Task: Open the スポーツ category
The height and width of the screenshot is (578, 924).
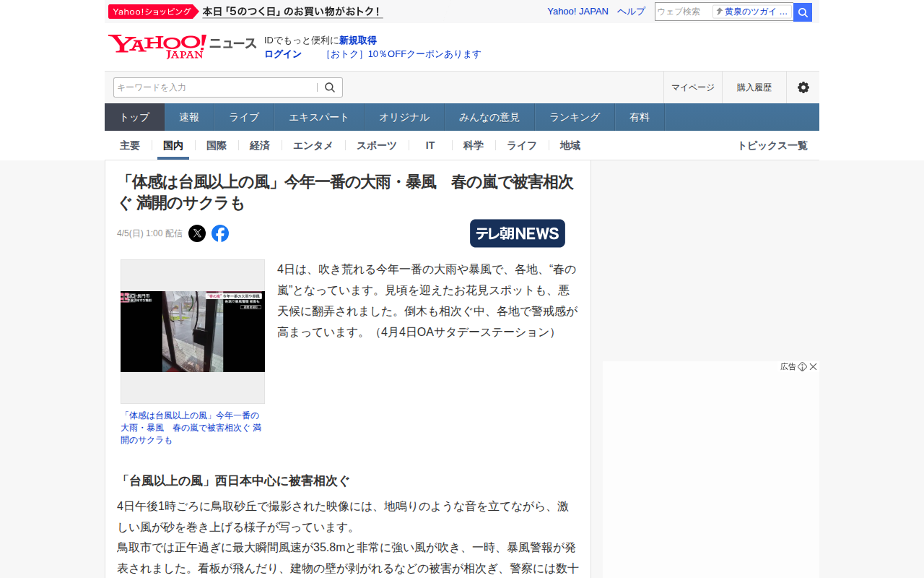Action: (377, 145)
